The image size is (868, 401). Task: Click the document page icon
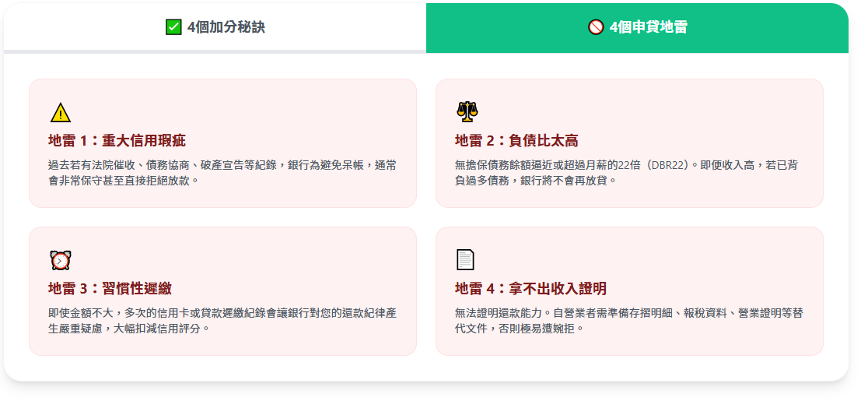pyautogui.click(x=465, y=260)
